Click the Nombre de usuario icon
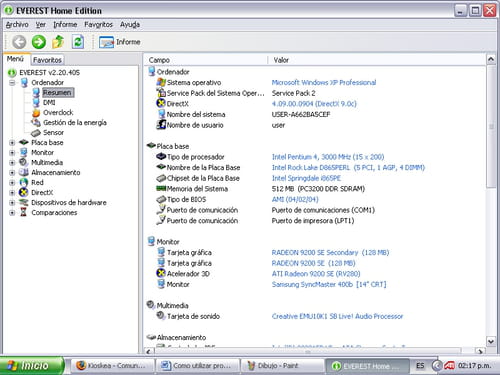500x375 pixels. (x=161, y=125)
